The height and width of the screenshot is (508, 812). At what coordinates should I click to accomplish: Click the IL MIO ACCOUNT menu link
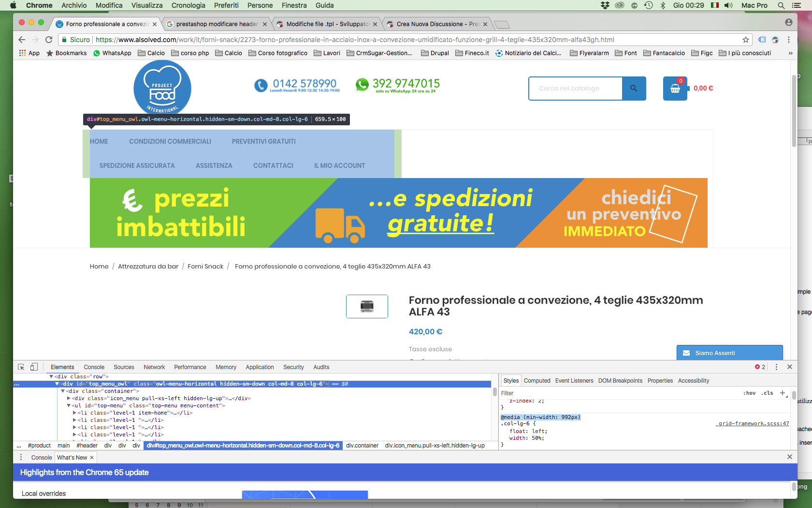pyautogui.click(x=340, y=165)
